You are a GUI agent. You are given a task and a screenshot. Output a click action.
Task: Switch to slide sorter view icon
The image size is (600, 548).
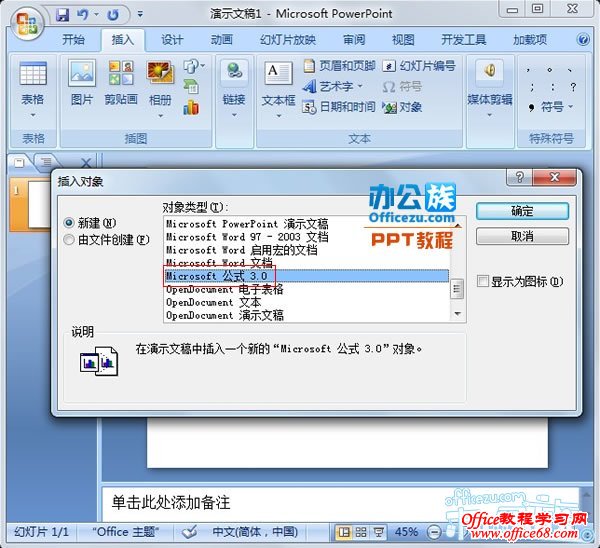click(361, 532)
